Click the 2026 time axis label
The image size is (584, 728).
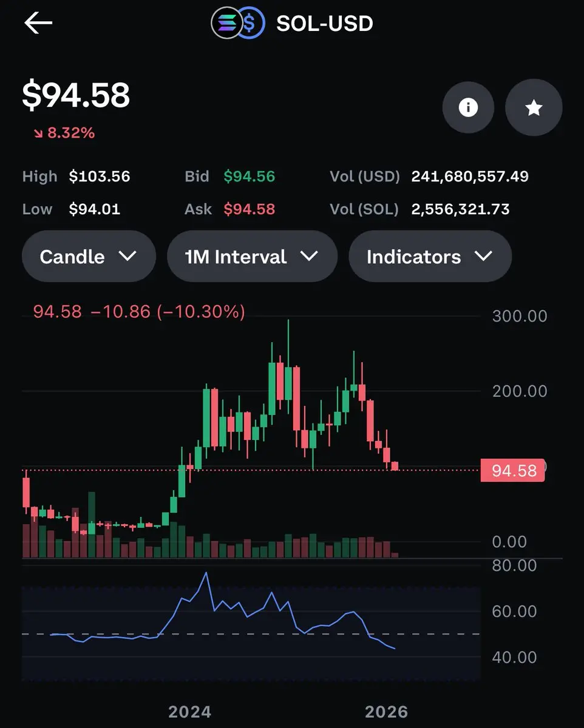click(386, 712)
